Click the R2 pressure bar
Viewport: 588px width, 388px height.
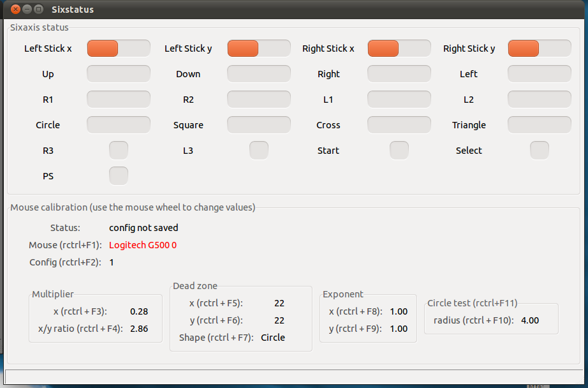pyautogui.click(x=259, y=100)
